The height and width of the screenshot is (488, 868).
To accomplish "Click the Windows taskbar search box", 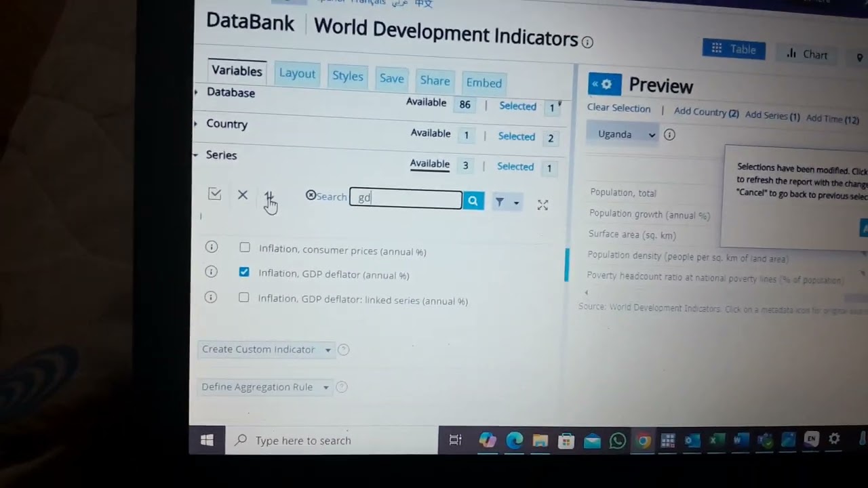I will [332, 441].
